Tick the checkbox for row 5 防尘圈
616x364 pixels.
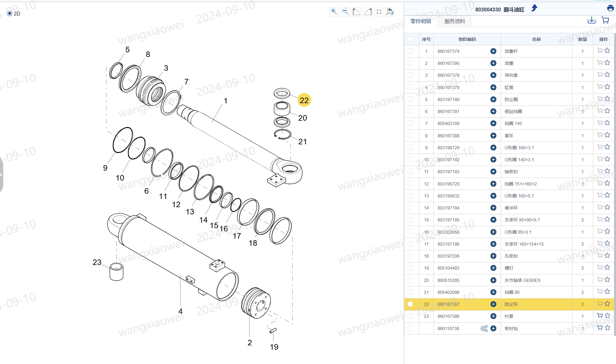click(x=410, y=99)
